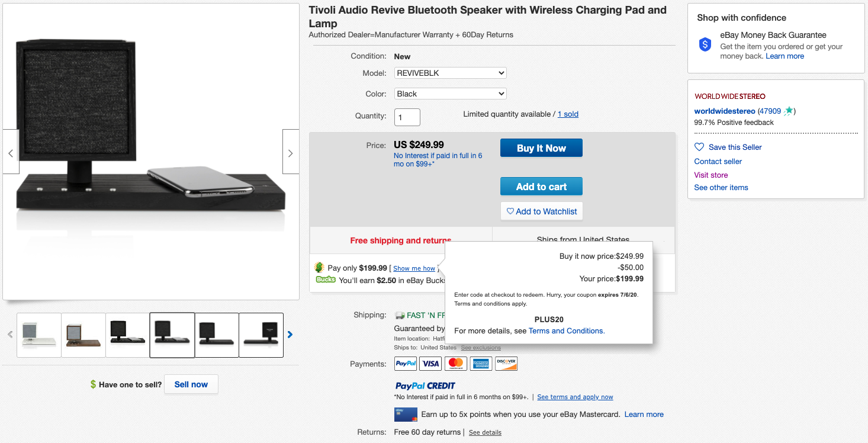Click the PayPal payment icon
Image resolution: width=868 pixels, height=443 pixels.
(406, 364)
